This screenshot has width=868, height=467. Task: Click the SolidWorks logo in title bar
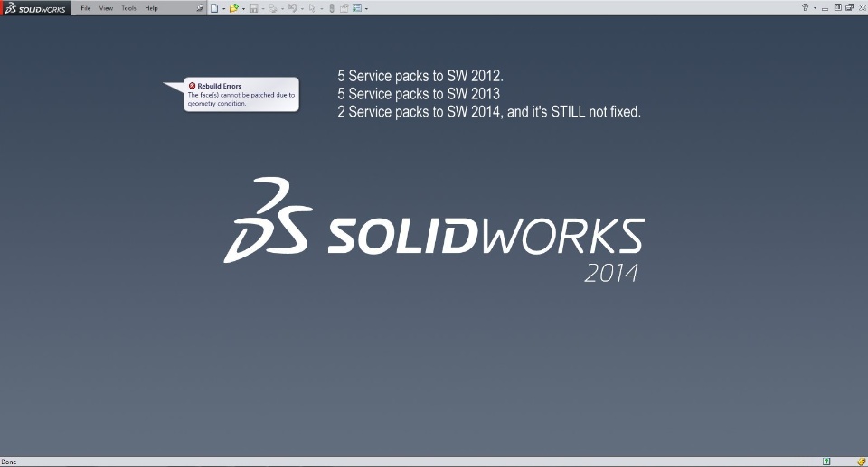click(x=35, y=8)
